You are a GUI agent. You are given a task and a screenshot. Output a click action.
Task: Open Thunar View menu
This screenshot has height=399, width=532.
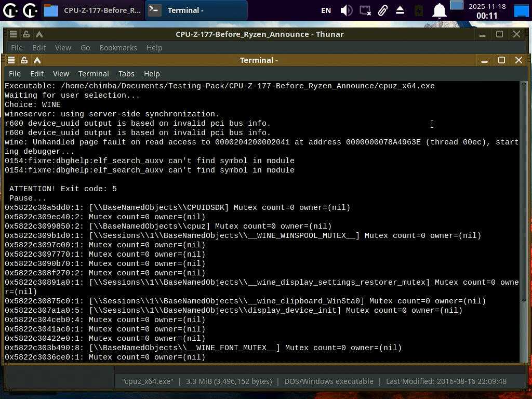coord(63,48)
